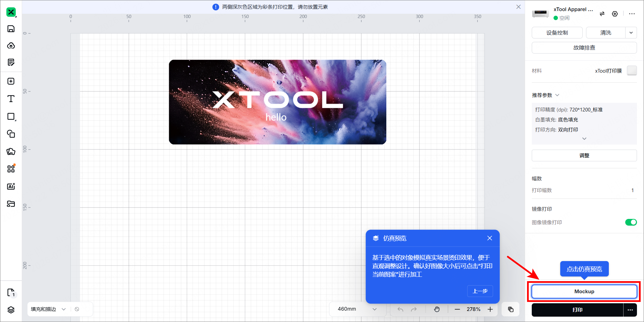Click the duplicate canvas icon

click(511, 309)
